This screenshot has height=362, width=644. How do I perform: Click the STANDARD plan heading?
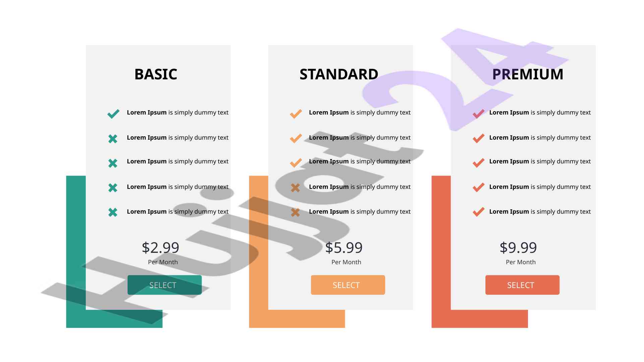(339, 74)
